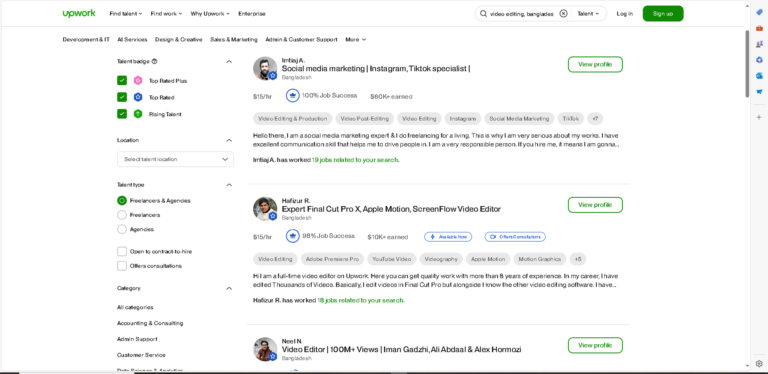Collapse the Category filter section
Image resolution: width=768 pixels, height=374 pixels.
coord(229,288)
